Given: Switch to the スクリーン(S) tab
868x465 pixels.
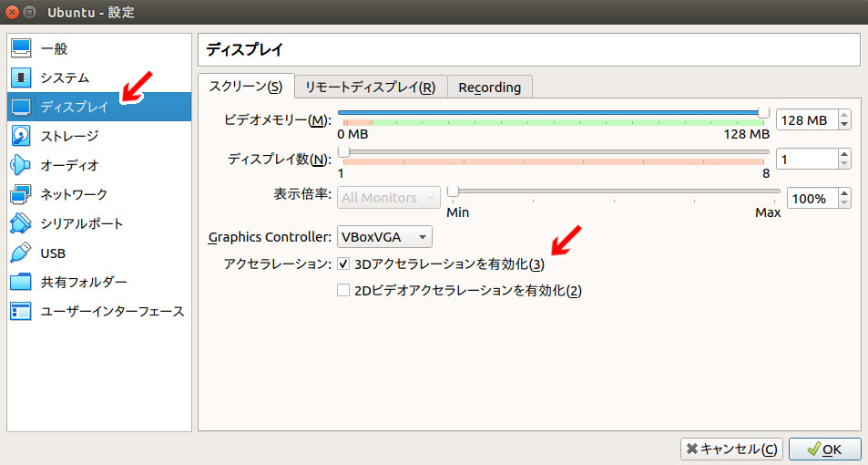Looking at the screenshot, I should [246, 87].
